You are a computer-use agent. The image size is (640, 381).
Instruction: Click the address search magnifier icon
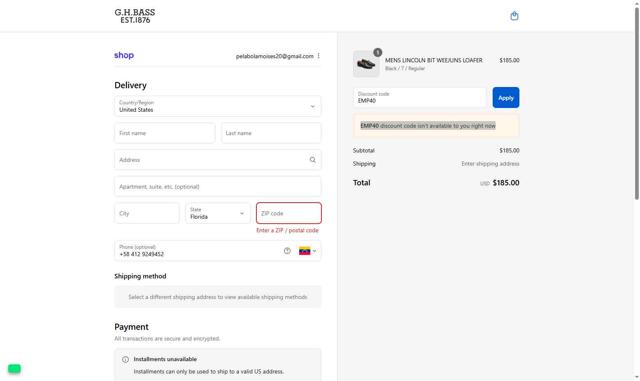point(313,160)
